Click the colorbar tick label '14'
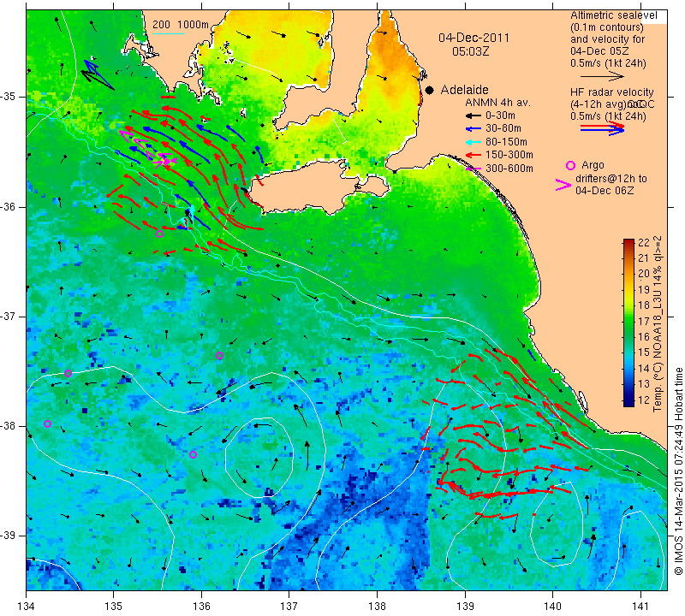 [644, 369]
